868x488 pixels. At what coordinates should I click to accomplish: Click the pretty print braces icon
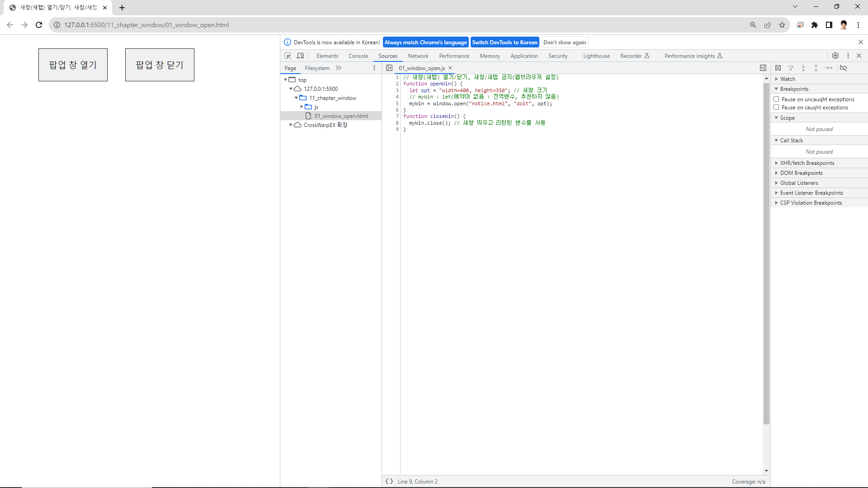click(389, 481)
